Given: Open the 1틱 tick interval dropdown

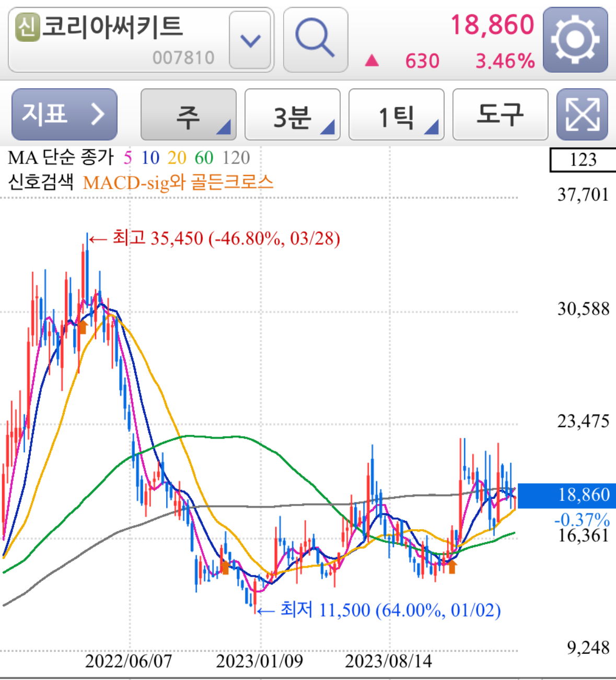Looking at the screenshot, I should click(x=396, y=114).
